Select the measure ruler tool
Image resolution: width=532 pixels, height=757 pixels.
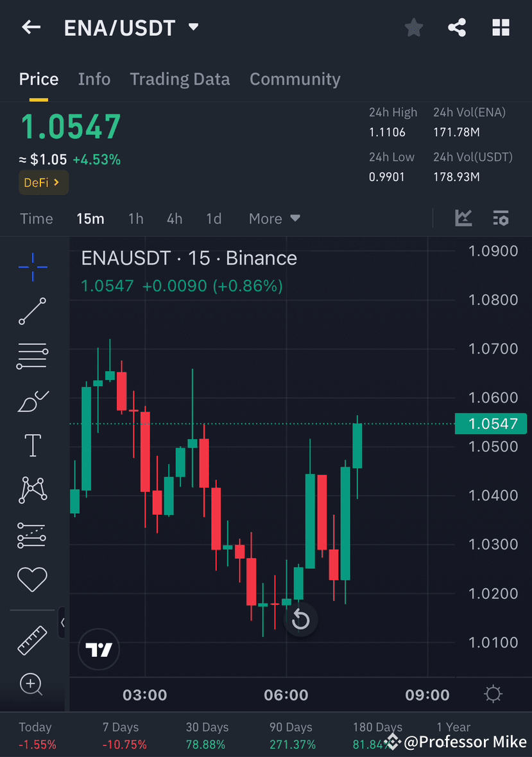(x=31, y=640)
